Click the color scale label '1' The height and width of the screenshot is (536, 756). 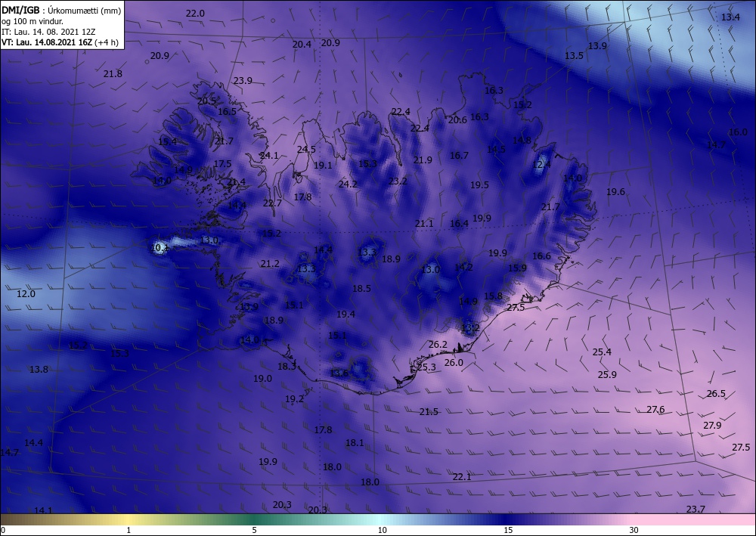pos(129,530)
